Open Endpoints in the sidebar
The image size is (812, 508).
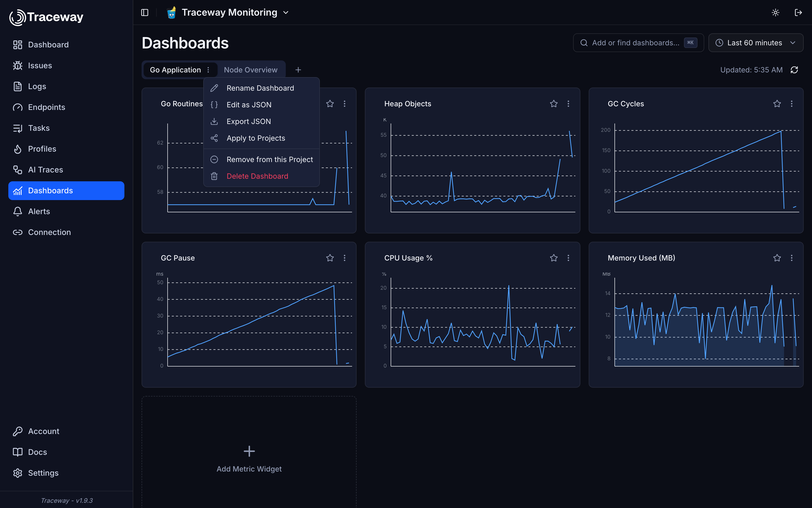[x=66, y=107]
